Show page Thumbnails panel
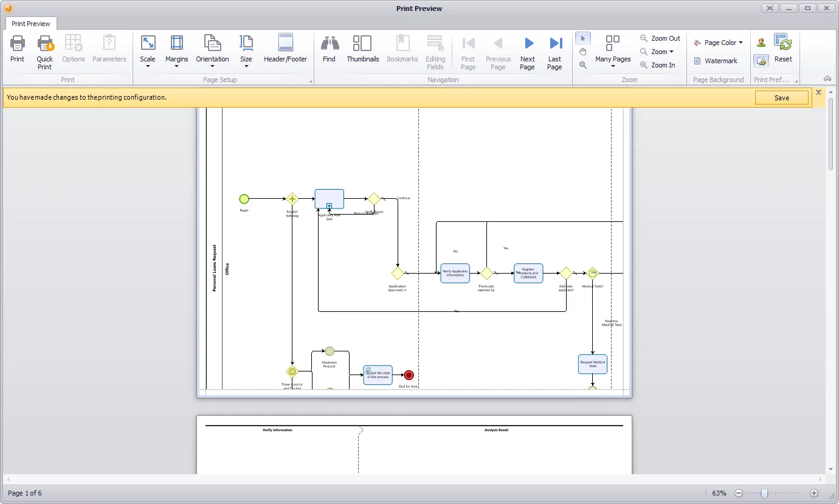 [363, 49]
